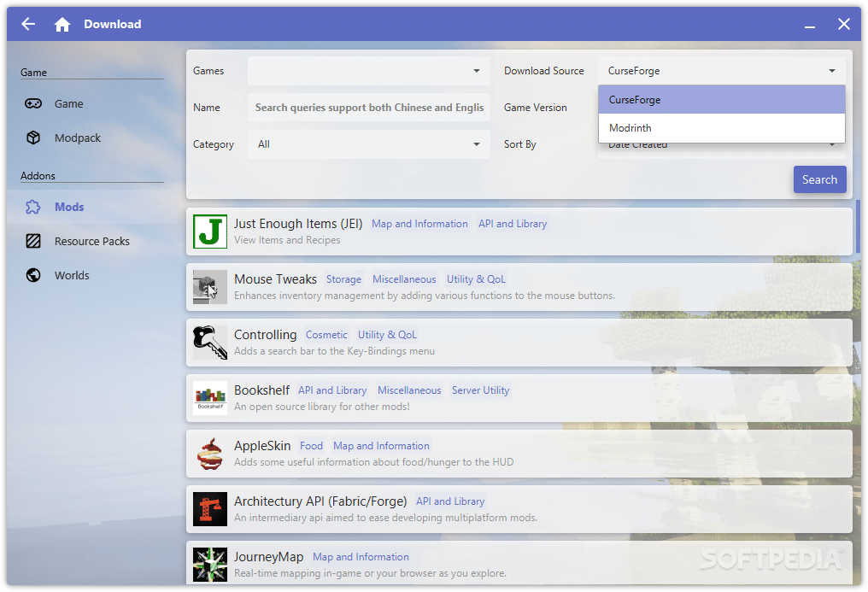The height and width of the screenshot is (592, 868).
Task: Click the Download title text
Action: coord(113,24)
